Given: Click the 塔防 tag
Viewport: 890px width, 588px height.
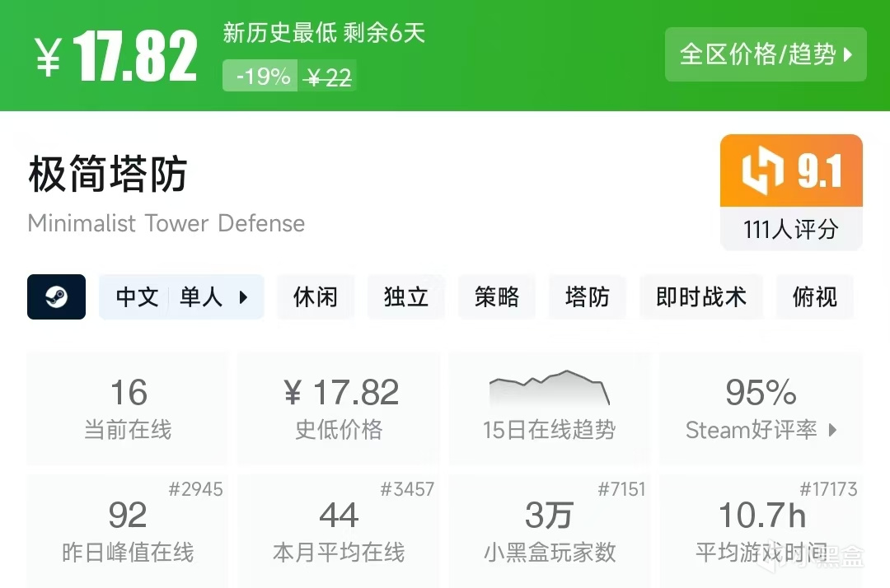Looking at the screenshot, I should click(x=588, y=297).
